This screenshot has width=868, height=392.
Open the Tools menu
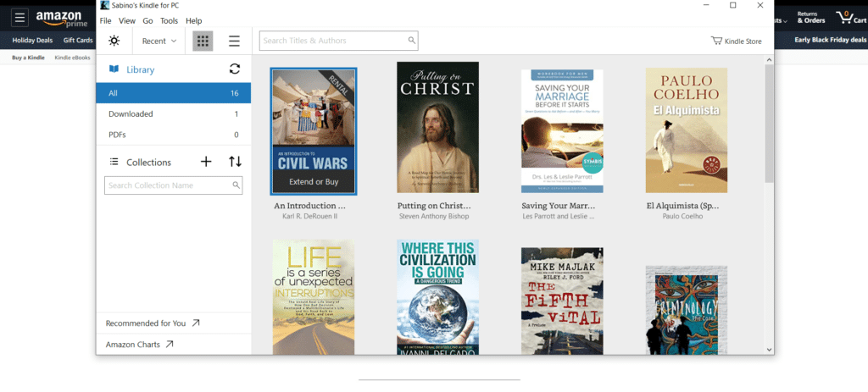(169, 21)
